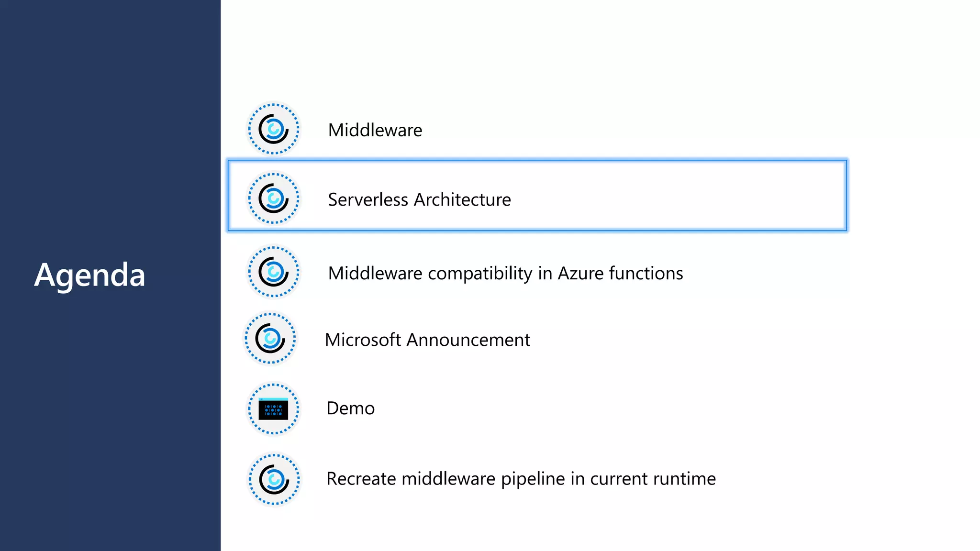
Task: Click 'Middleware compatibility in Azure functions' text
Action: click(x=505, y=274)
